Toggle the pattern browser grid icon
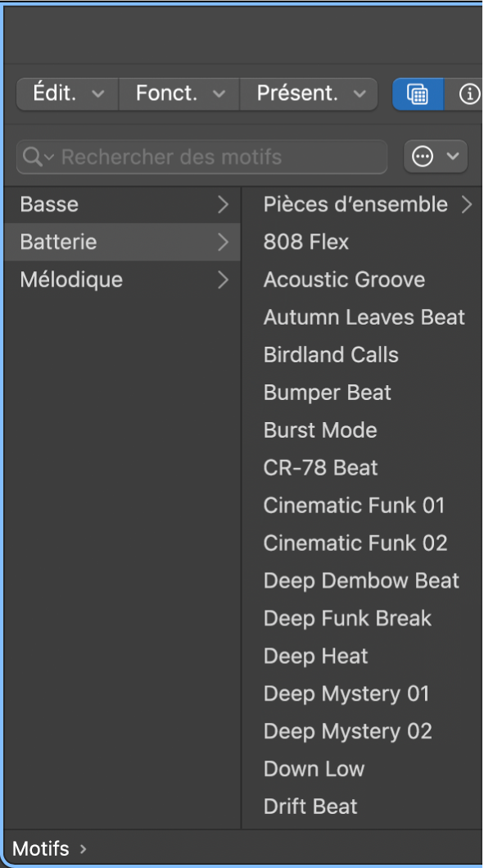 [418, 94]
